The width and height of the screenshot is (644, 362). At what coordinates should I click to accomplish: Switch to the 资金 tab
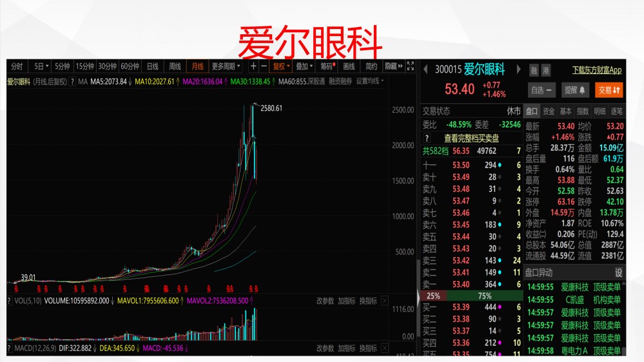point(549,111)
